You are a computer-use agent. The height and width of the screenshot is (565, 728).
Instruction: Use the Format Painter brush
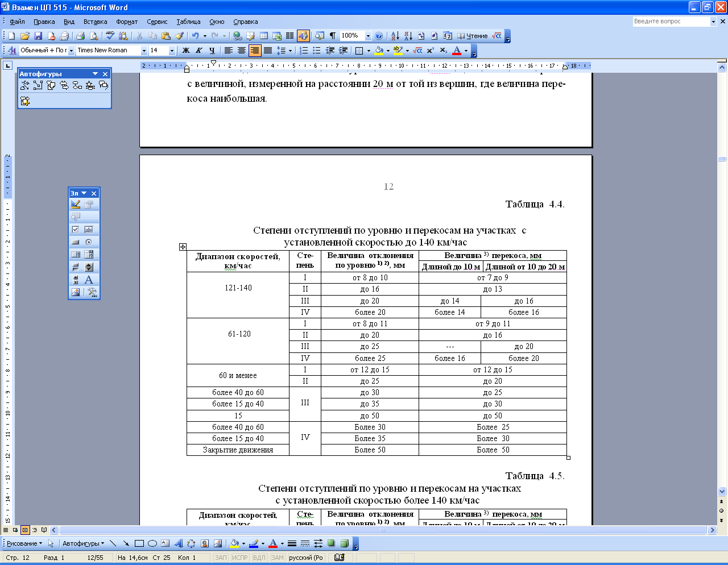pyautogui.click(x=180, y=36)
